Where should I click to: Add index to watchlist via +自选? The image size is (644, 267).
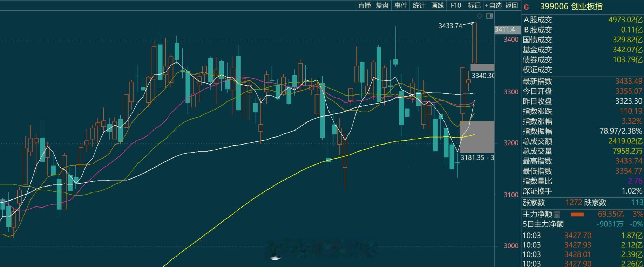tap(493, 6)
